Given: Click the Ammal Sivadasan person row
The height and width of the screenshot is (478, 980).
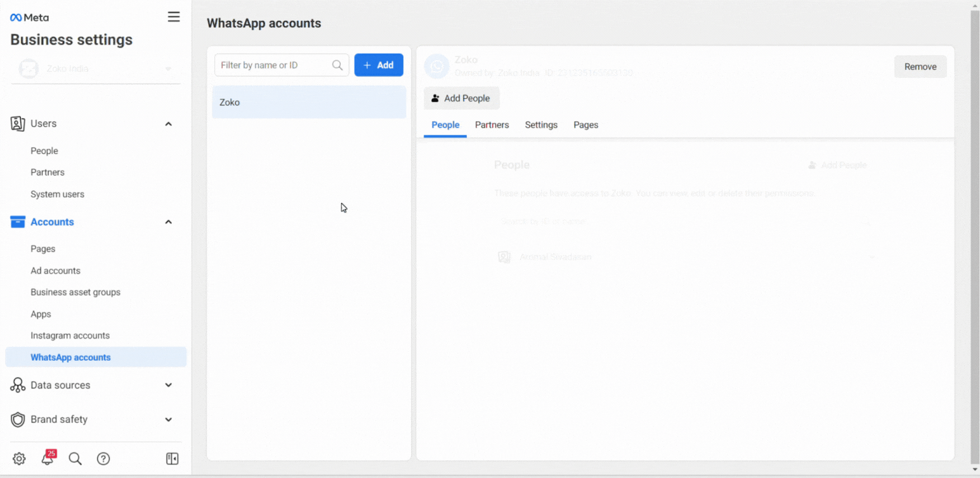Looking at the screenshot, I should (686, 257).
